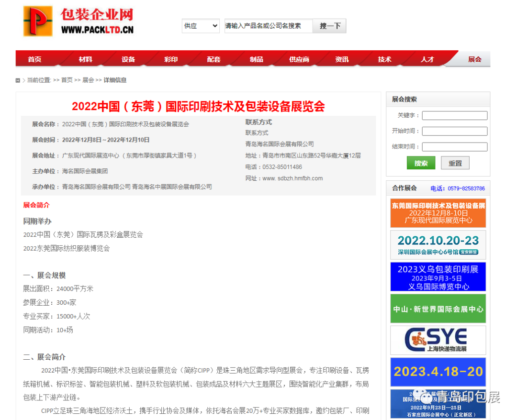This screenshot has width=517, height=420.
Task: Follow the 首页 breadcrumb link
Action: click(67, 80)
